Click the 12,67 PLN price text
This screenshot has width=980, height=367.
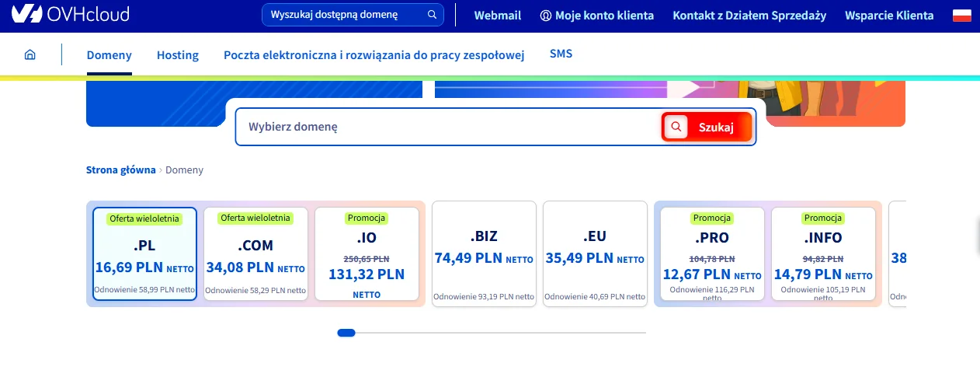pos(697,274)
